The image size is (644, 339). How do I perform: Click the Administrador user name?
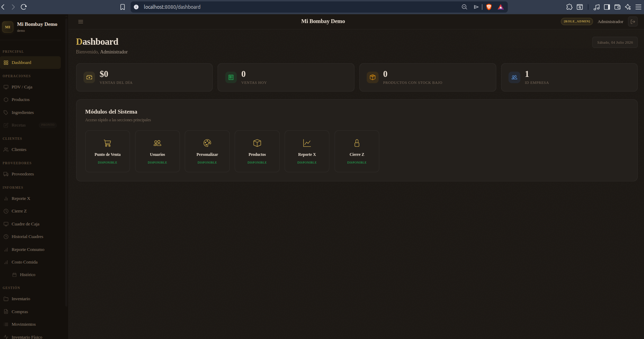[610, 22]
